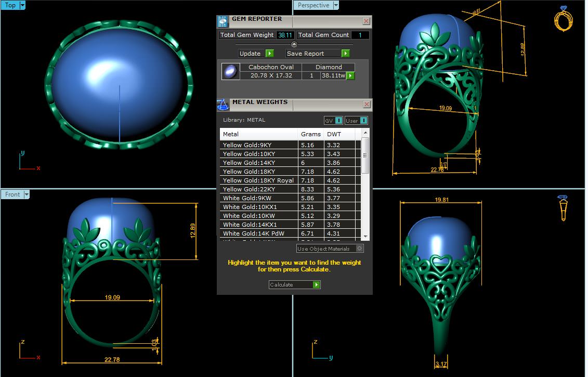
Task: Click the ring side-view icon in Right viewport
Action: pyautogui.click(x=563, y=208)
